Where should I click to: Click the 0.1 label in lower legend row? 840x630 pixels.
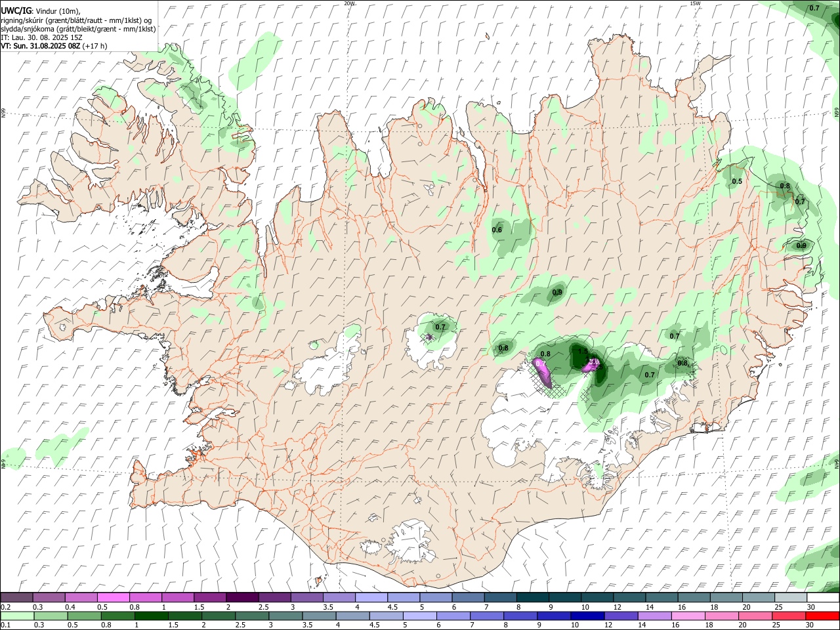(x=6, y=625)
